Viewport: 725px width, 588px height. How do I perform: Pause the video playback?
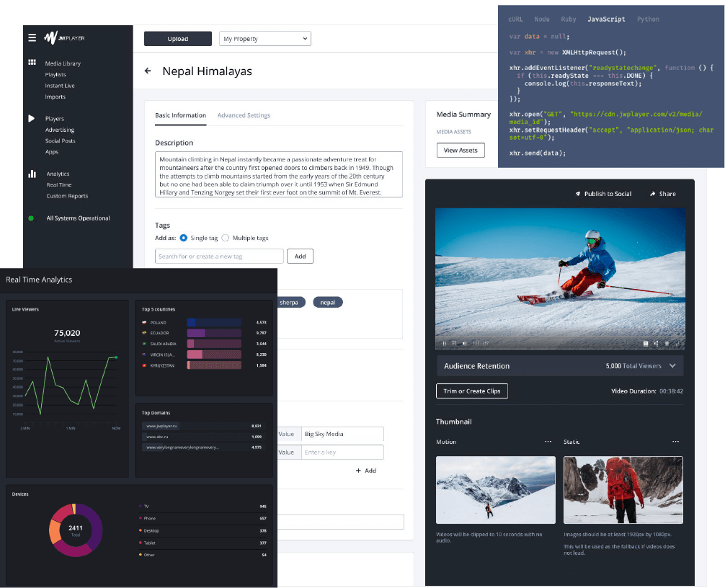pyautogui.click(x=445, y=343)
